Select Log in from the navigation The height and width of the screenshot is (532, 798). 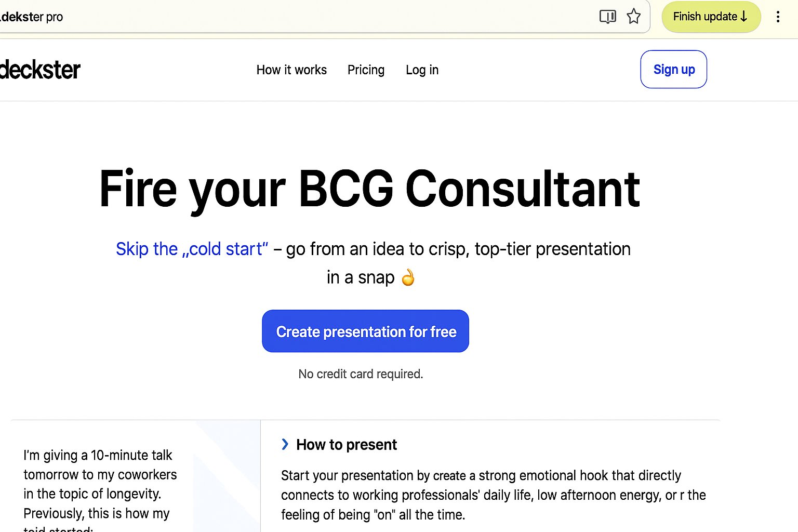click(x=422, y=70)
